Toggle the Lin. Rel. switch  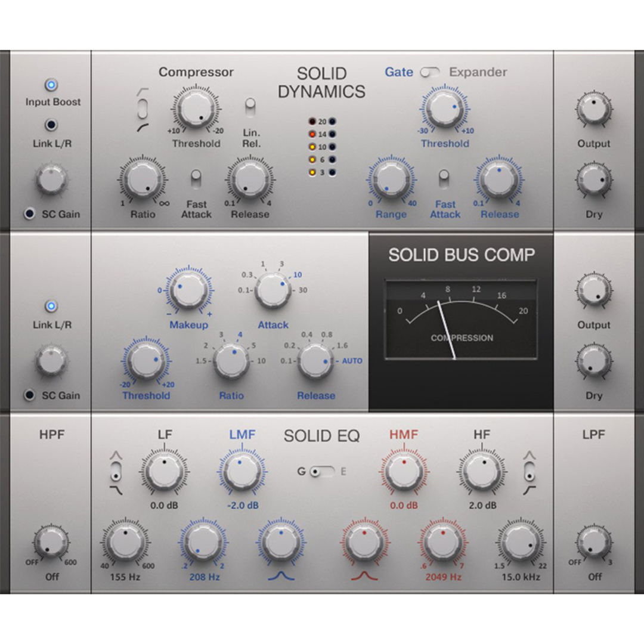pos(250,107)
